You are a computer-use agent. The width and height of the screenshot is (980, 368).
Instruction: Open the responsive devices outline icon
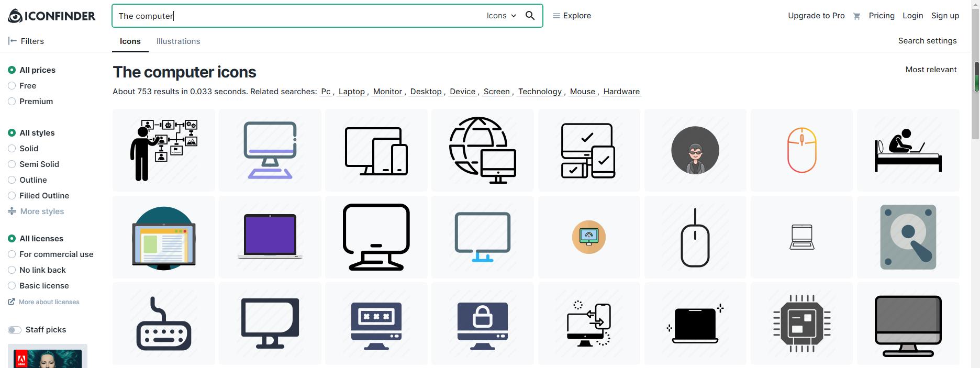tap(376, 150)
